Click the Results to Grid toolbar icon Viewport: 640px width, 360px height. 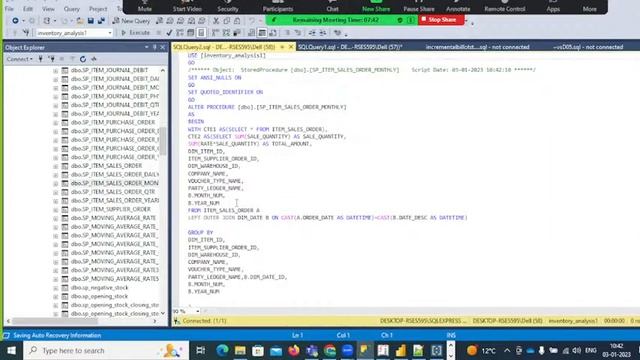point(262,33)
